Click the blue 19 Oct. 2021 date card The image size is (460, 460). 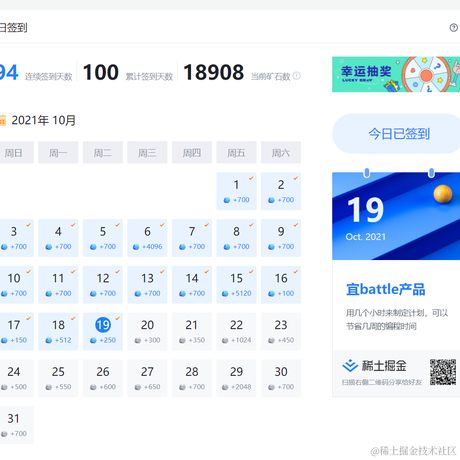tap(396, 215)
